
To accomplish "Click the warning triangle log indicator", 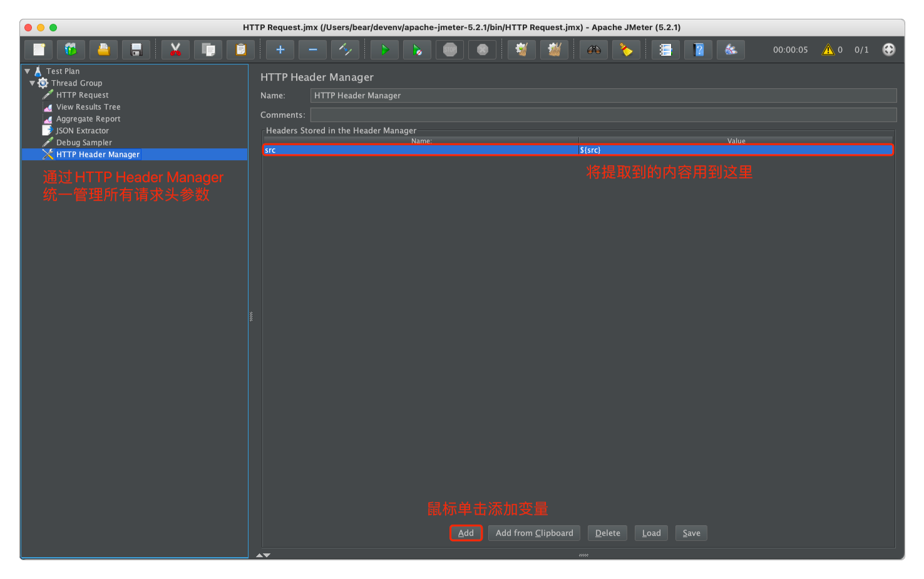I will (x=828, y=49).
